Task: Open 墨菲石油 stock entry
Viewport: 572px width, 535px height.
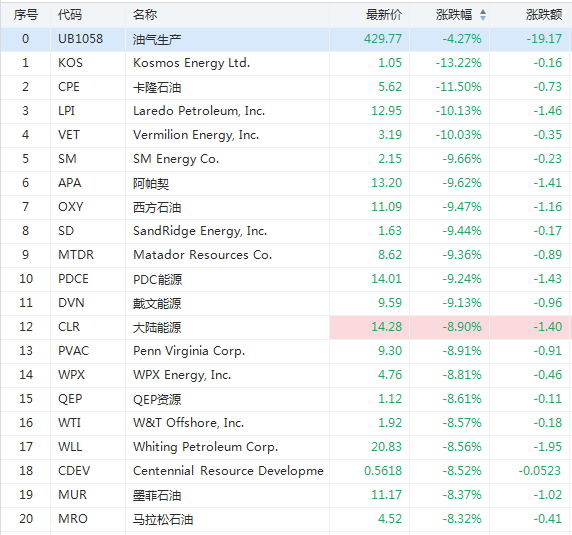Action: (x=157, y=495)
